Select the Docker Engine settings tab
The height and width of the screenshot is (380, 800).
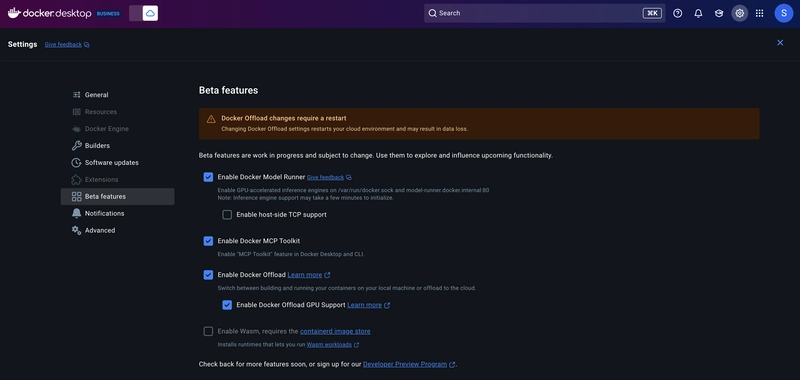(x=117, y=129)
